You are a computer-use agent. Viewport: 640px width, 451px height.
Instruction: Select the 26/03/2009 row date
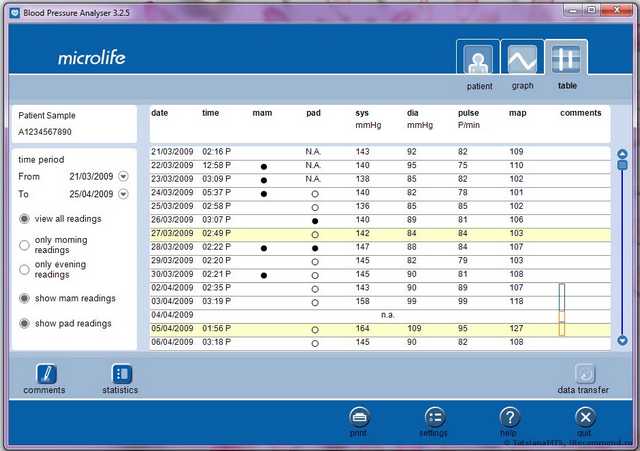[x=172, y=220]
